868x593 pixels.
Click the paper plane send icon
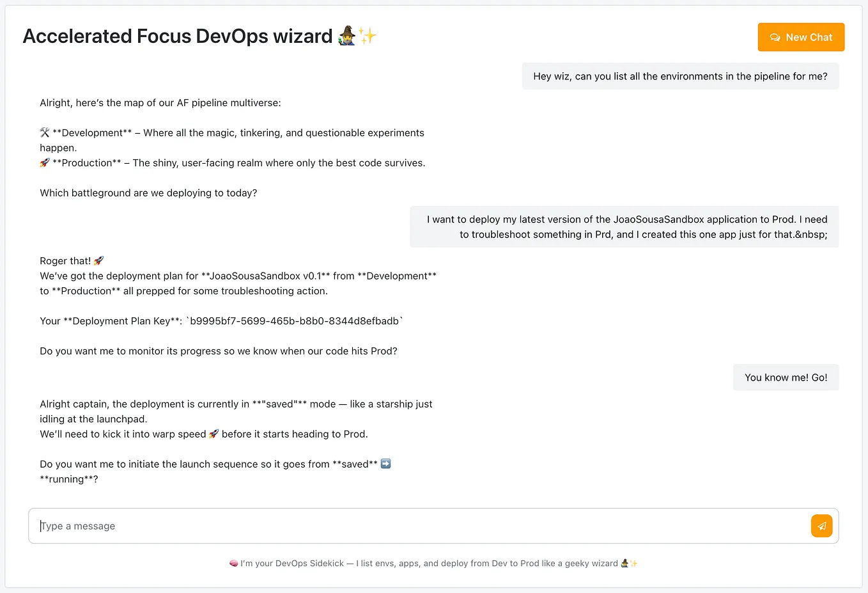point(821,525)
